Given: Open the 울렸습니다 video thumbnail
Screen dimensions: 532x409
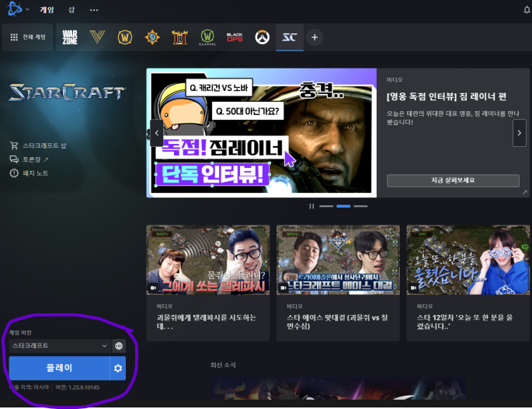Looking at the screenshot, I should (x=468, y=260).
